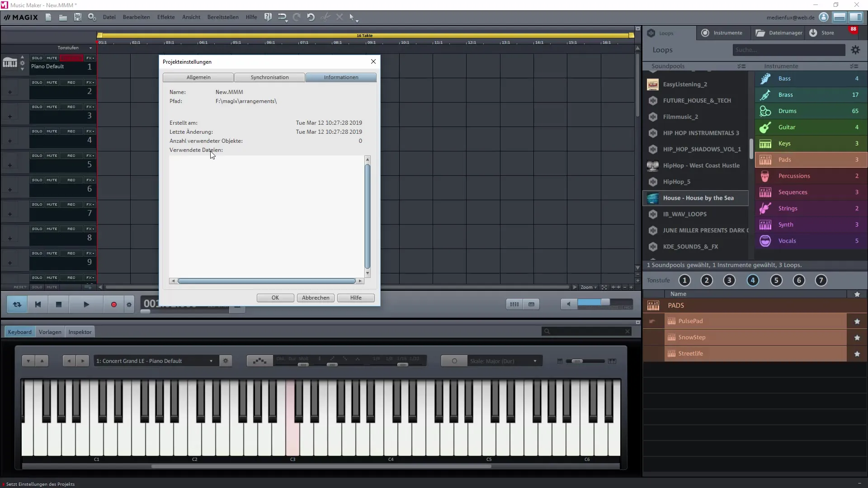Screen dimensions: 868x488
Task: Favorite the SnowStep loop star
Action: [857, 338]
